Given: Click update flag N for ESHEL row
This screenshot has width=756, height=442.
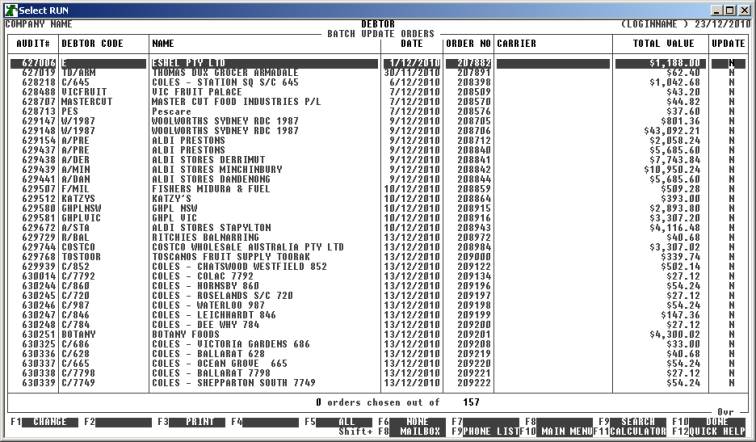Looking at the screenshot, I should [x=731, y=63].
